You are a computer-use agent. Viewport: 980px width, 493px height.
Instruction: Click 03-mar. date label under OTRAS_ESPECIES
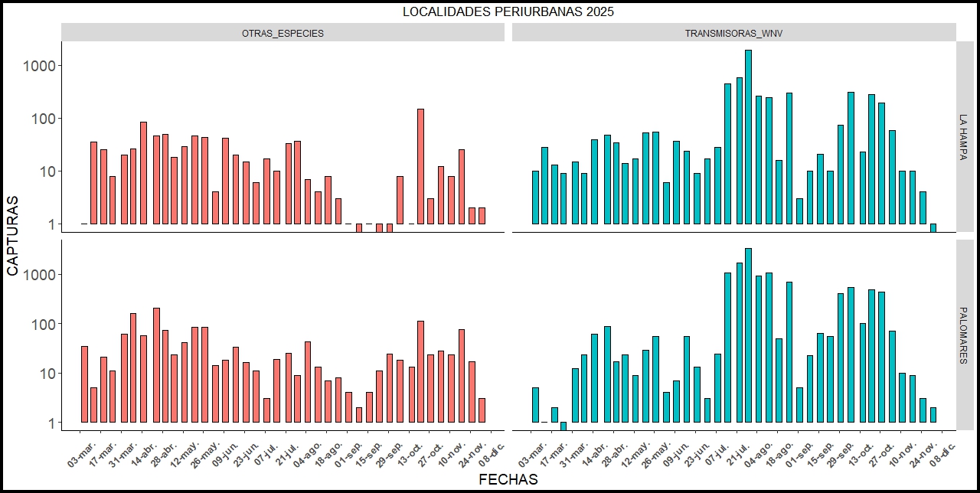[x=82, y=452]
